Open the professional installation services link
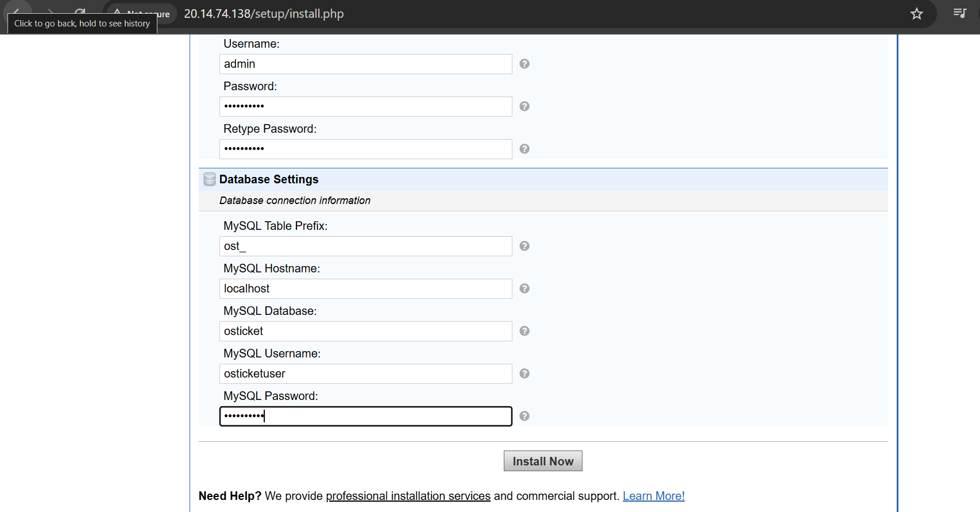 pos(408,496)
